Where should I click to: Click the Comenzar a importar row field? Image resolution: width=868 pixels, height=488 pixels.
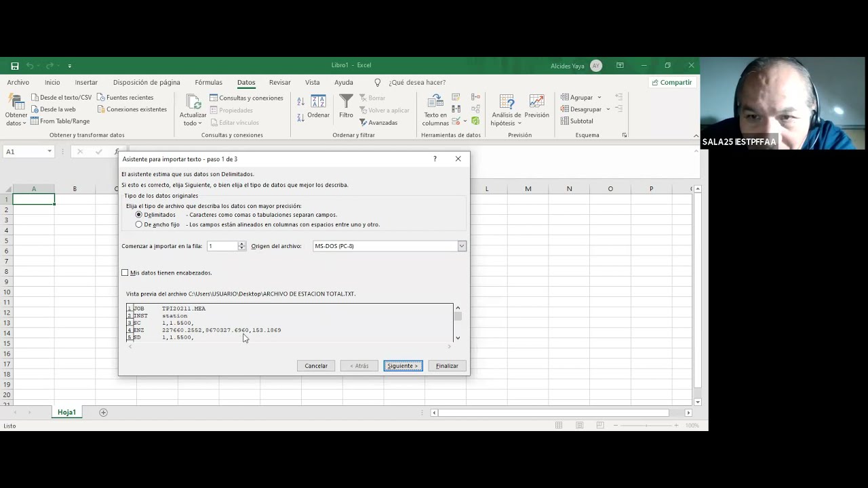[x=222, y=246]
